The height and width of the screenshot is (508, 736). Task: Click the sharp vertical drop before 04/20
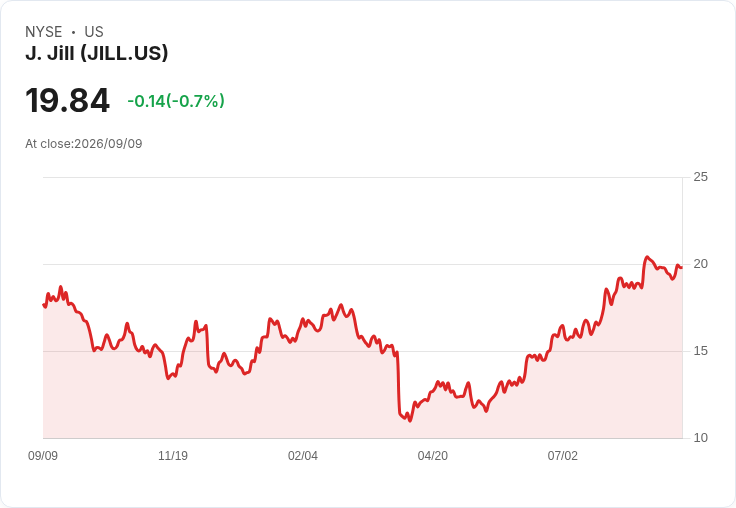(x=399, y=383)
